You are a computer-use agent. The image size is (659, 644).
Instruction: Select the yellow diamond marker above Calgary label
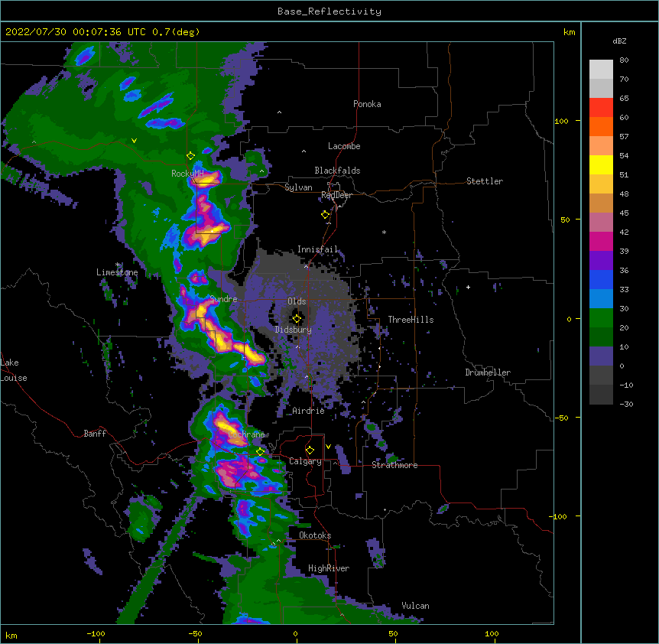click(x=310, y=450)
